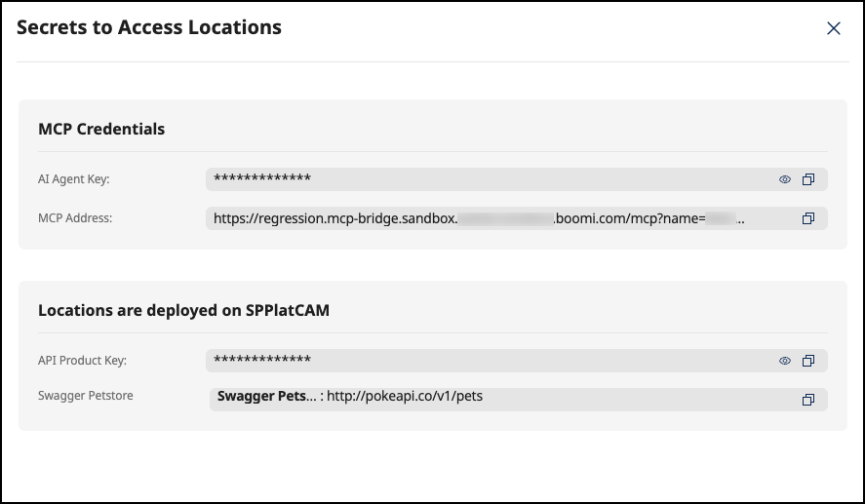This screenshot has height=504, width=865.
Task: Copy the MCP Address URL
Action: click(807, 218)
